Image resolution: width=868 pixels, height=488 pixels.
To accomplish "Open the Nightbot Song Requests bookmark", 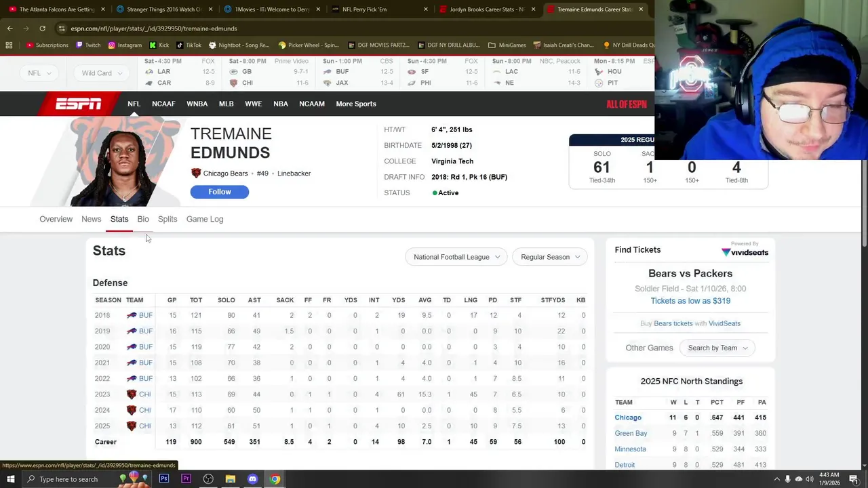I will (x=239, y=45).
